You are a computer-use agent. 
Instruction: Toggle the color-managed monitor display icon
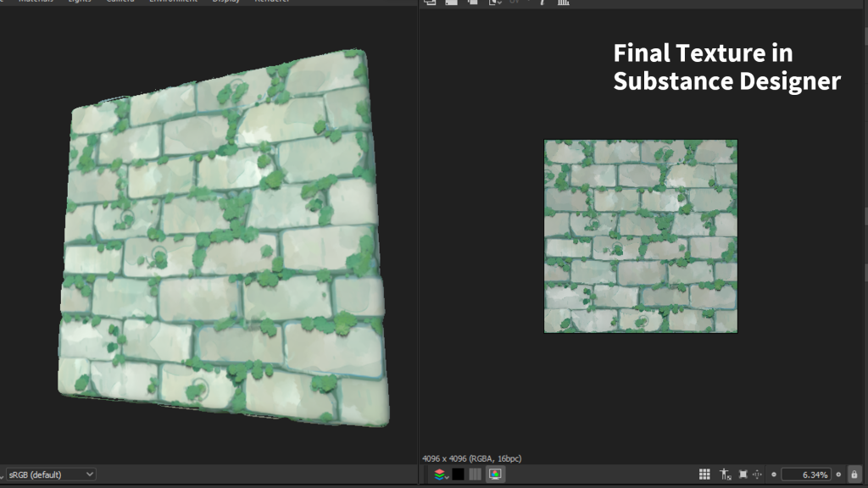pos(495,474)
